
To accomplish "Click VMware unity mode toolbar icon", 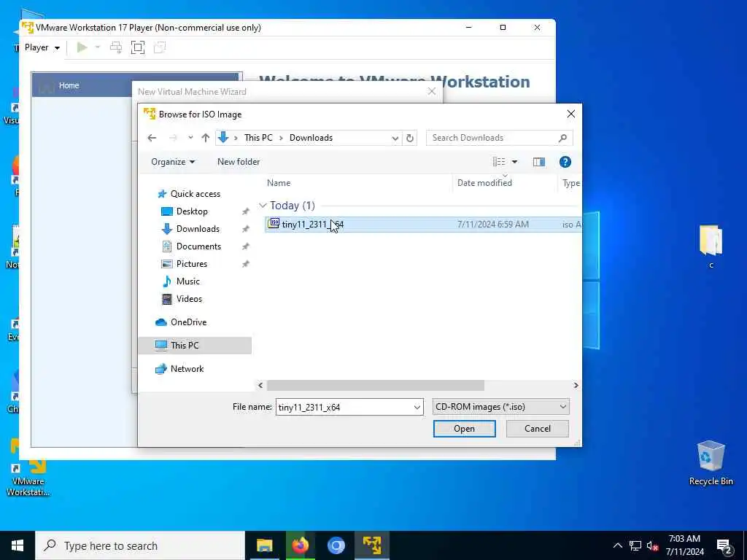I will (x=160, y=47).
